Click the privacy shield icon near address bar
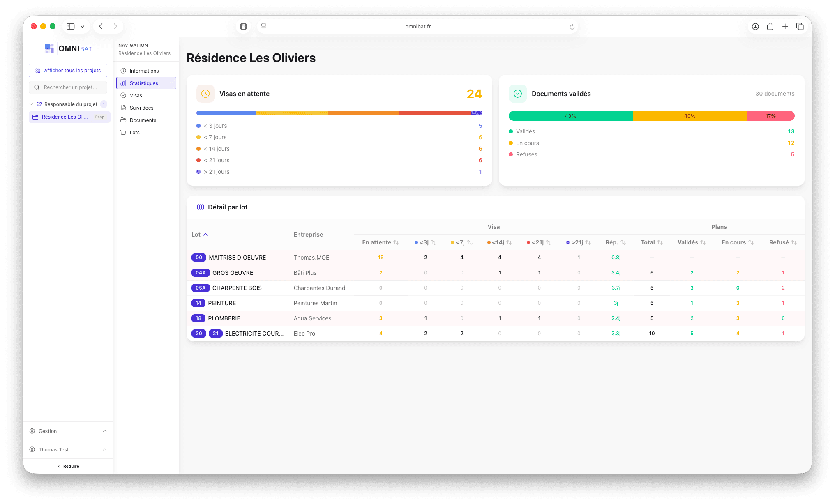This screenshot has height=504, width=835. point(244,27)
